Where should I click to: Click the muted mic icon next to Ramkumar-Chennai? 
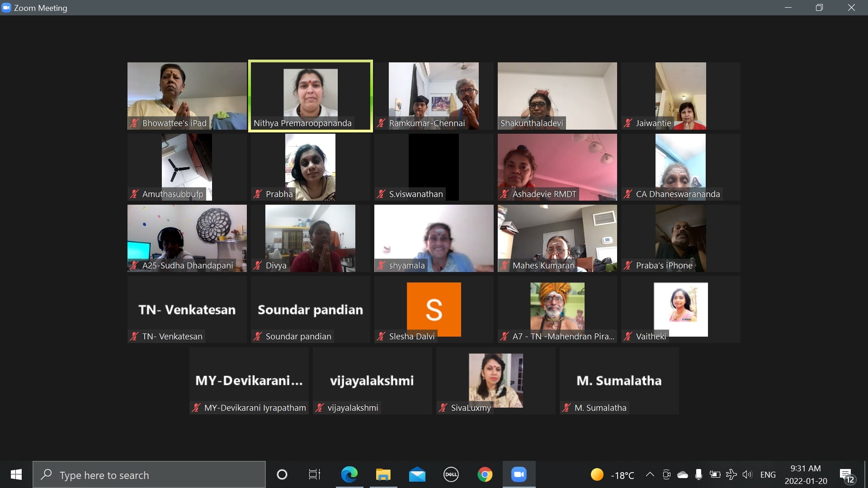[381, 123]
